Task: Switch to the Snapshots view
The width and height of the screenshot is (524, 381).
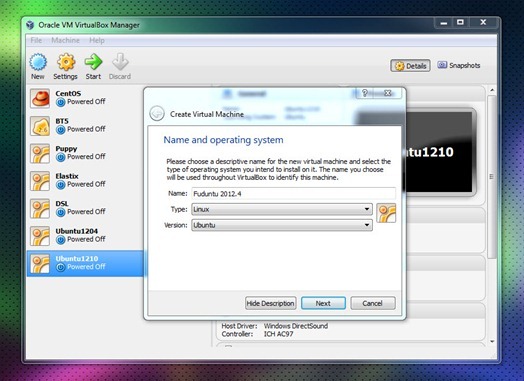Action: tap(459, 66)
